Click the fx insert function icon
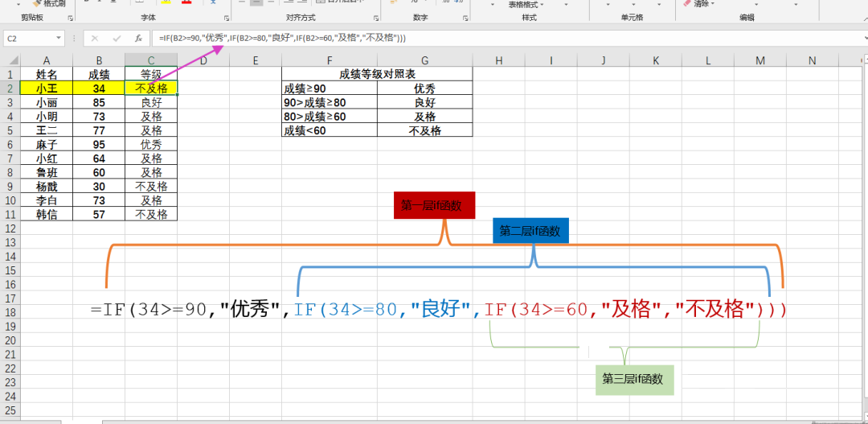Viewport: 868px width, 424px height. 139,39
